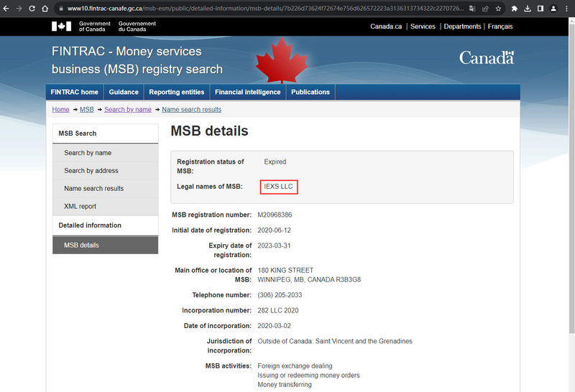
Task: Click the Home breadcrumb link
Action: point(60,110)
